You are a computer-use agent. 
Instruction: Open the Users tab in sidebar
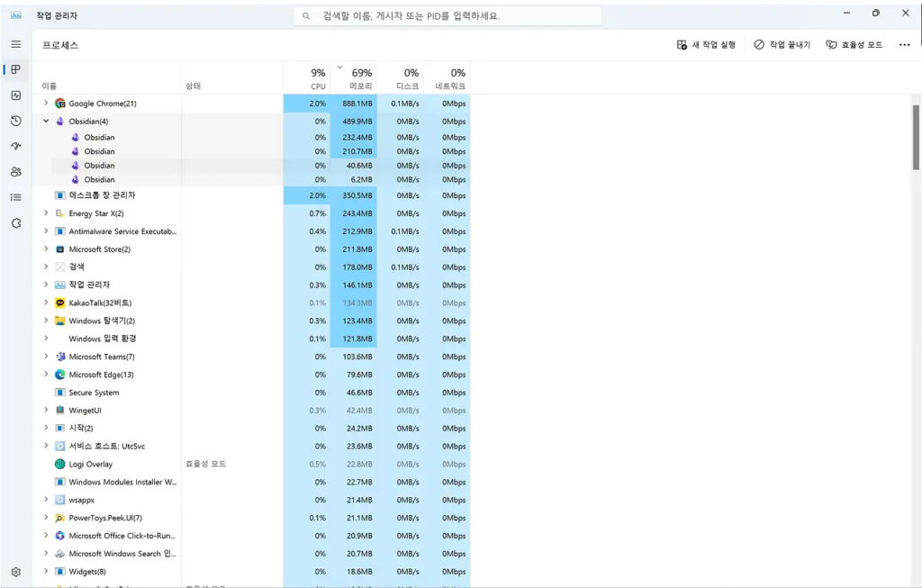(16, 172)
